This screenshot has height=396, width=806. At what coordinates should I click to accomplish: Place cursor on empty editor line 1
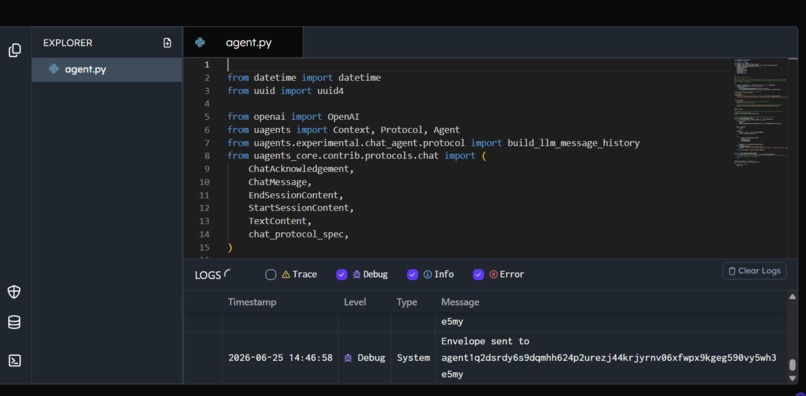pyautogui.click(x=478, y=65)
